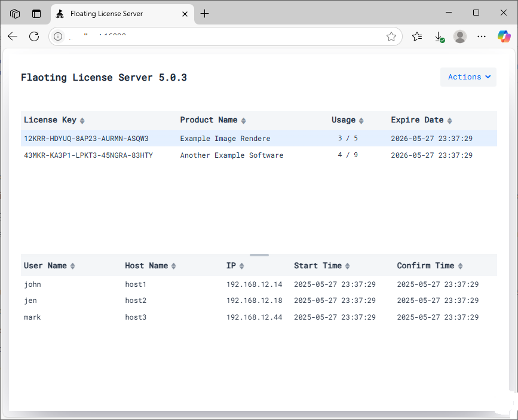Click host3 in Host Name column
Viewport: 518px width, 420px height.
[x=136, y=317]
